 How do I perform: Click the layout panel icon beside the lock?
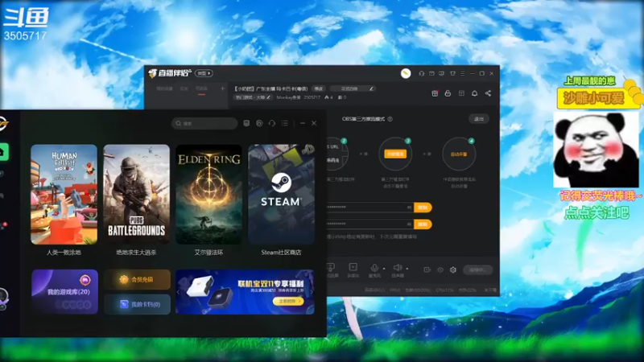pyautogui.click(x=461, y=93)
